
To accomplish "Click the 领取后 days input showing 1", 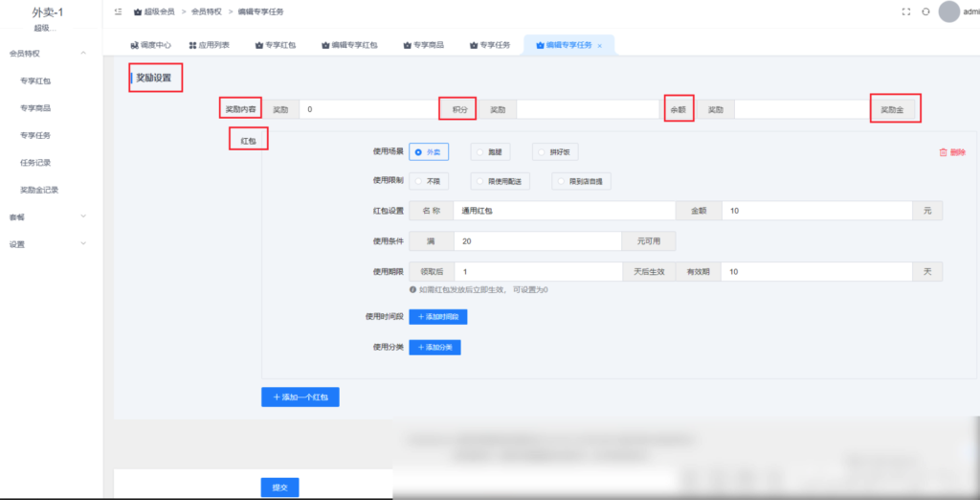I will tap(538, 272).
